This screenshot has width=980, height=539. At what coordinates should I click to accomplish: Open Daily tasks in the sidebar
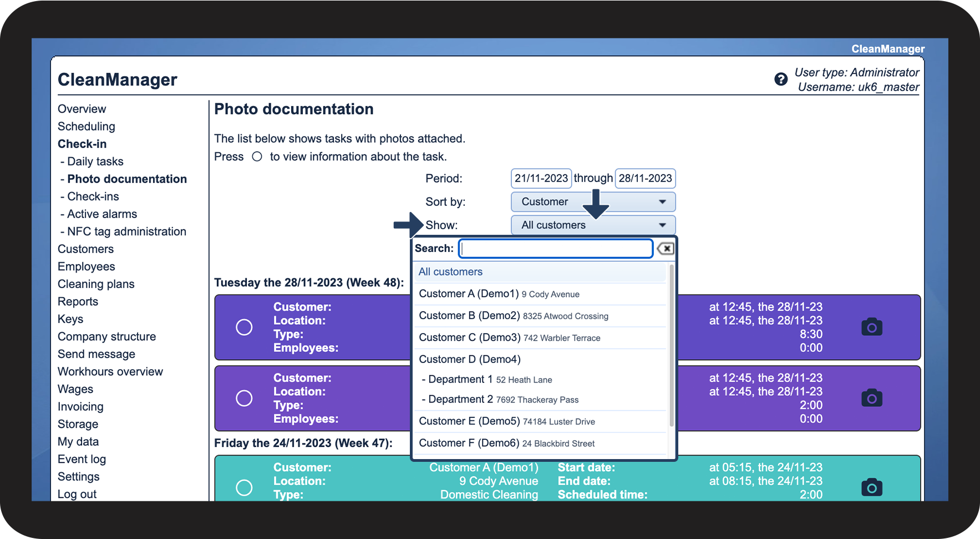[x=95, y=162]
